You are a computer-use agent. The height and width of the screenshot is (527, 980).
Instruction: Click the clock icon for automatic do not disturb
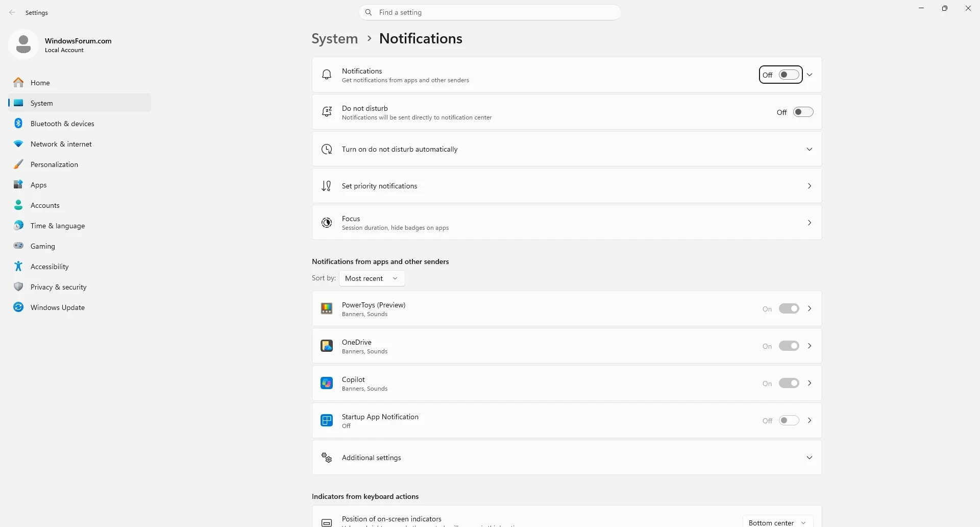(327, 149)
